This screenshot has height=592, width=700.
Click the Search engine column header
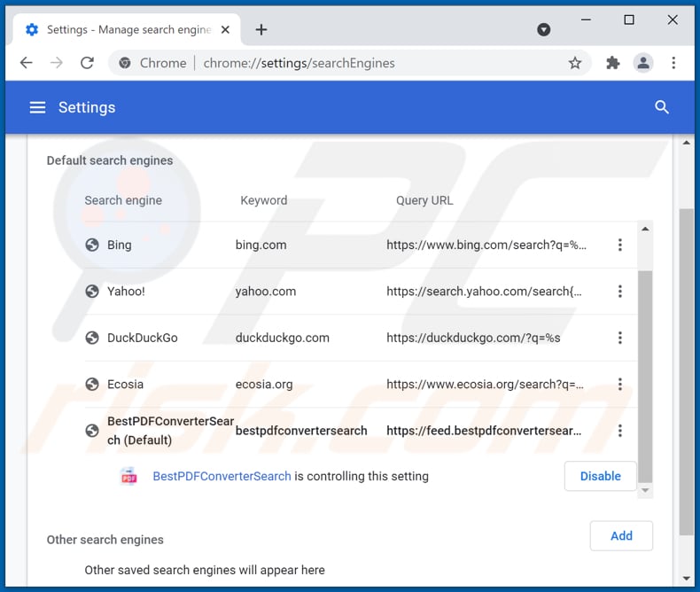pyautogui.click(x=123, y=200)
